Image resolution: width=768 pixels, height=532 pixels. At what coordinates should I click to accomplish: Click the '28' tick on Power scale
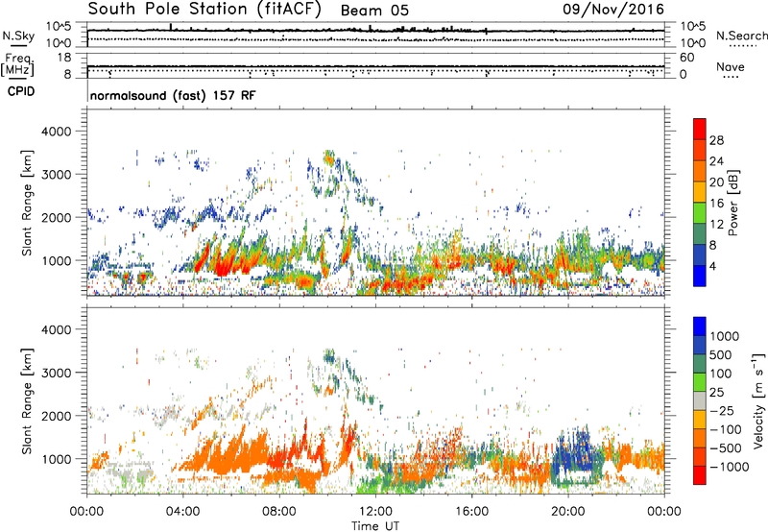coord(716,140)
